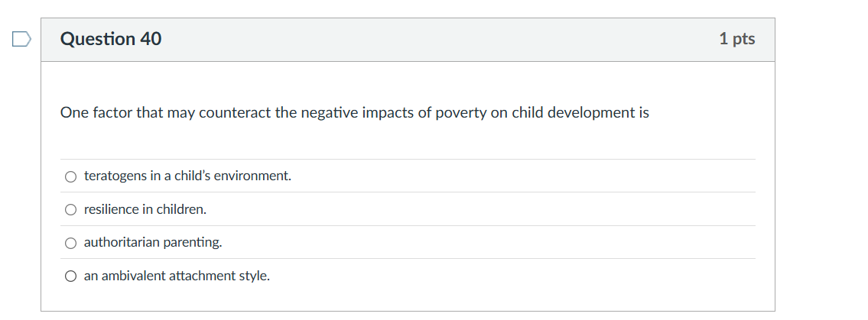Click the 'authoritarian parenting' answer label
Image resolution: width=868 pixels, height=320 pixels.
pos(153,243)
